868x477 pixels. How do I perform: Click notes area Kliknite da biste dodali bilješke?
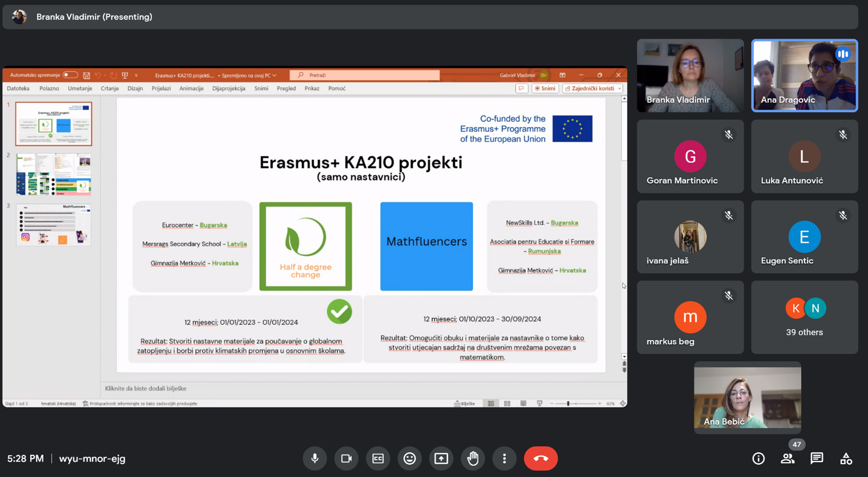(145, 388)
